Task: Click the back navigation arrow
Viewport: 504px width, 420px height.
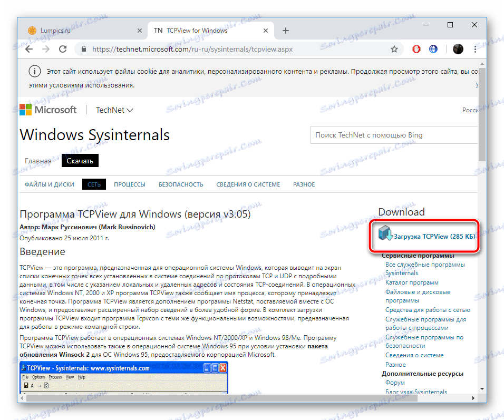Action: click(29, 49)
